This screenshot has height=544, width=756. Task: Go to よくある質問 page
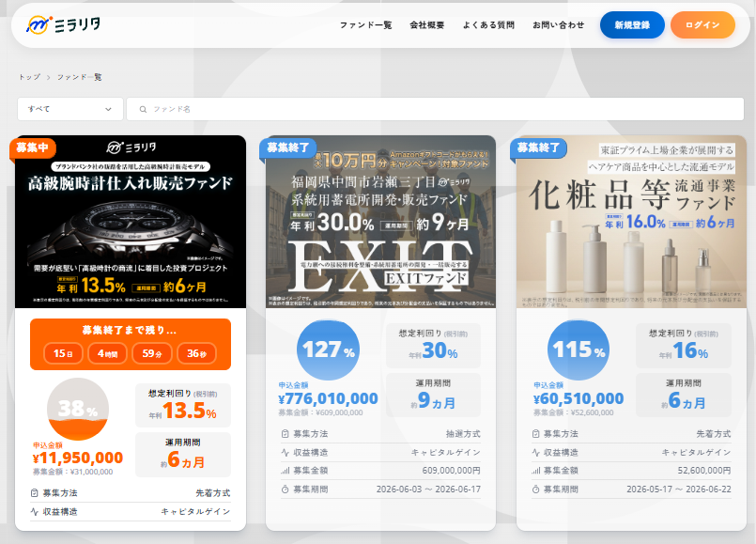[488, 25]
